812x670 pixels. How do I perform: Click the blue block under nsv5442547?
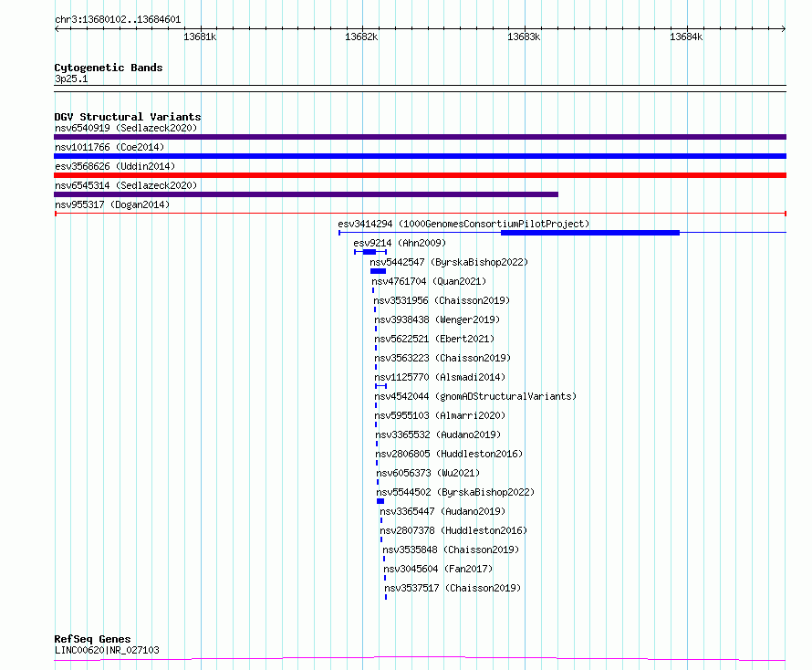tap(378, 271)
